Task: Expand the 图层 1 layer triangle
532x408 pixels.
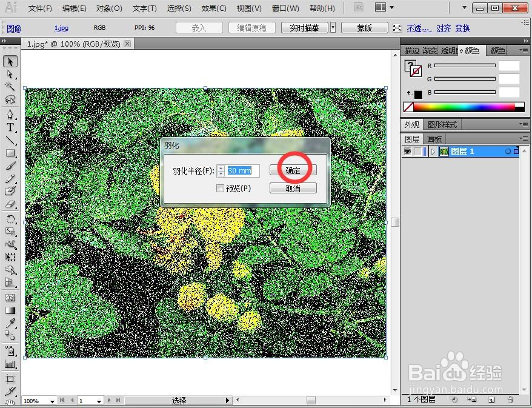Action: [433, 152]
